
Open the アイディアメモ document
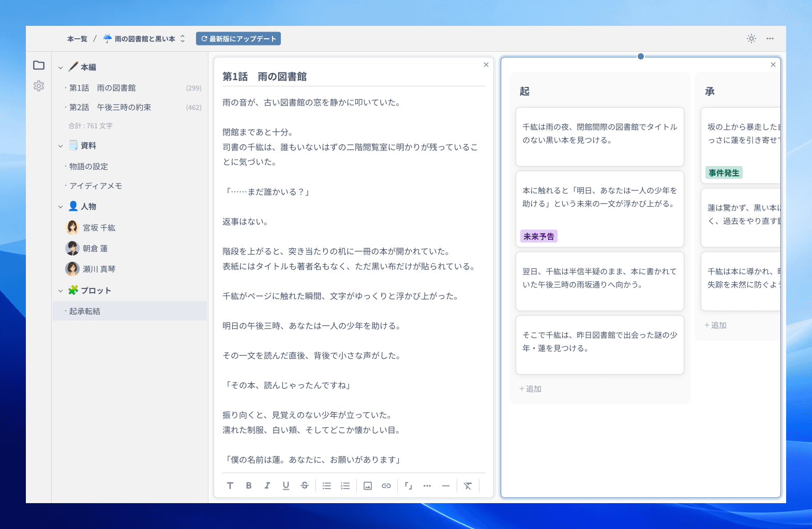[130, 186]
